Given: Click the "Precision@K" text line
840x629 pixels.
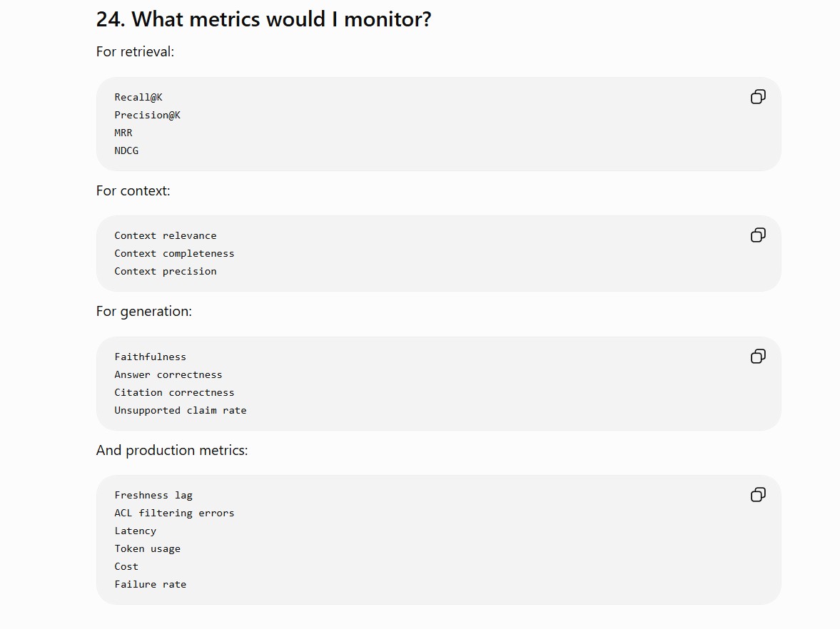Looking at the screenshot, I should point(147,115).
